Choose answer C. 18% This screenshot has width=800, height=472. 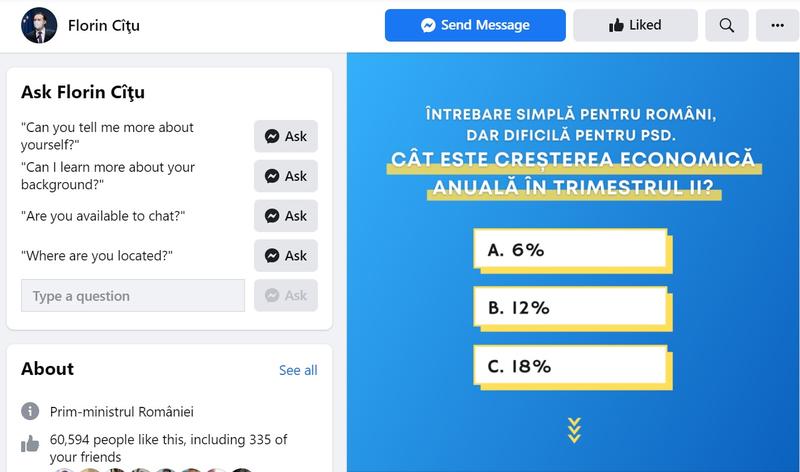pyautogui.click(x=568, y=366)
